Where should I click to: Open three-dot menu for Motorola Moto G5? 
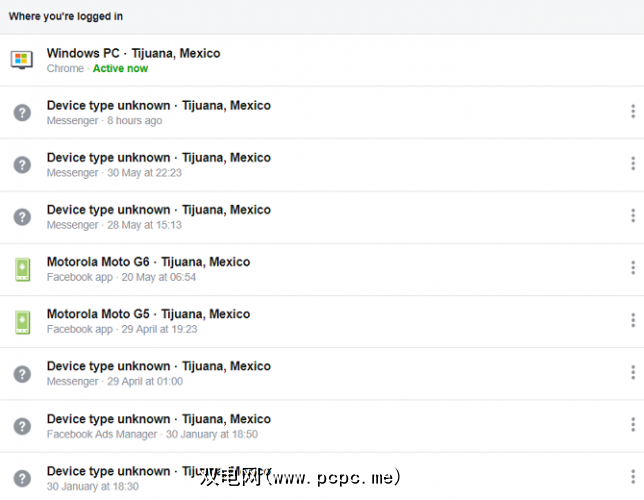[633, 320]
